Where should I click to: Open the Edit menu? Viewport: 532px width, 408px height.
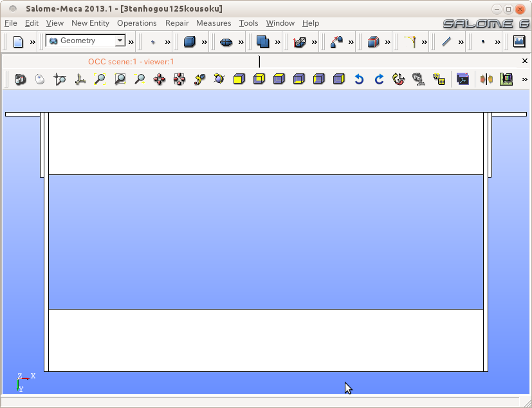coord(32,23)
